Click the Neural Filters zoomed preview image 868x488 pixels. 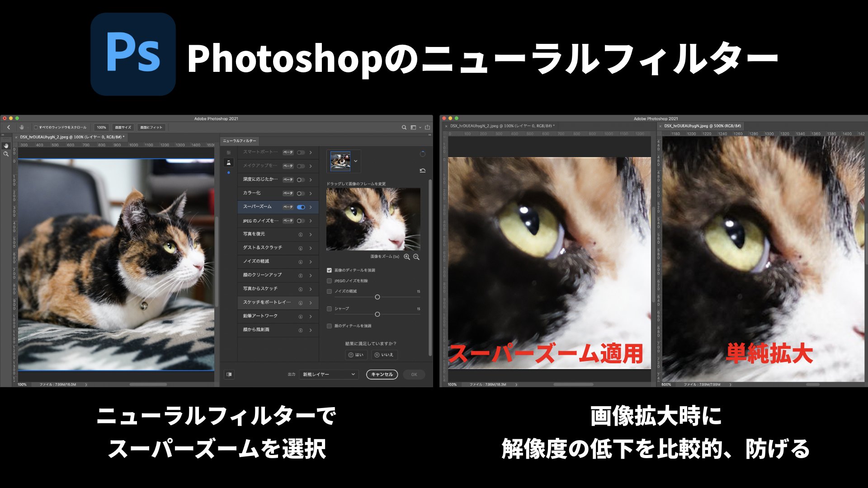pyautogui.click(x=373, y=219)
